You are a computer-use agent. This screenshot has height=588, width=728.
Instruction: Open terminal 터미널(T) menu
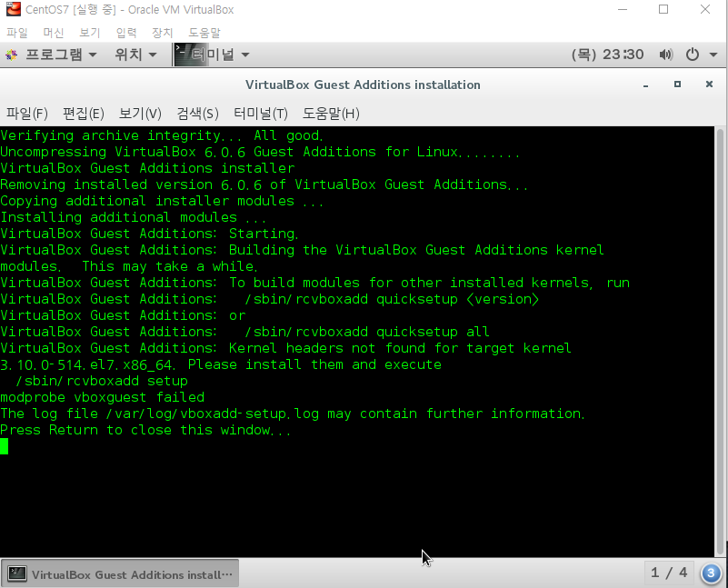[261, 114]
